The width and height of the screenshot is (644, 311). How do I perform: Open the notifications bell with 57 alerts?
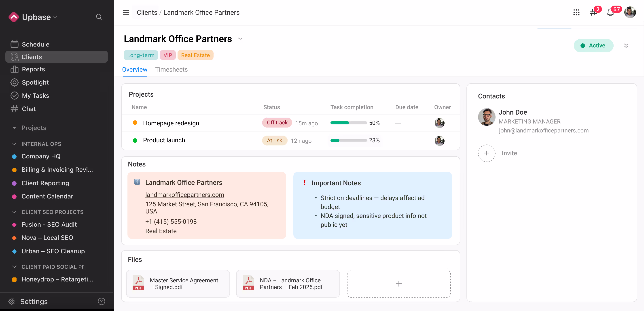pyautogui.click(x=611, y=12)
